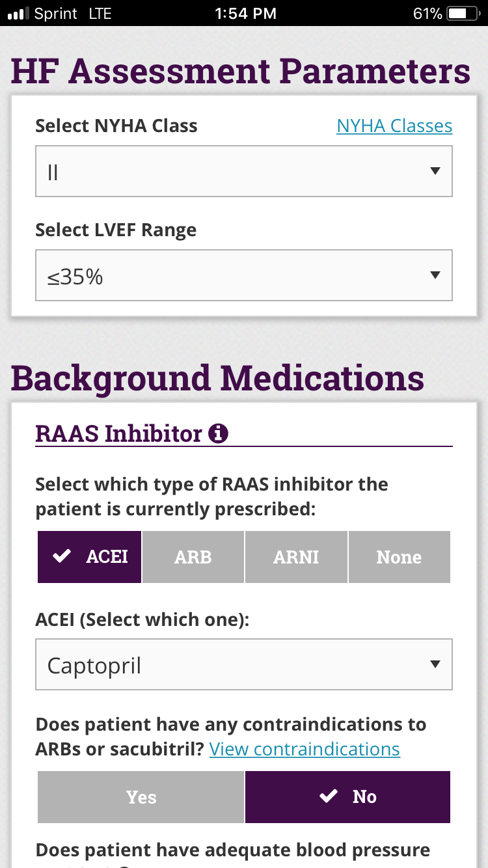Select No for contraindications
This screenshot has height=868, width=488.
(x=347, y=797)
